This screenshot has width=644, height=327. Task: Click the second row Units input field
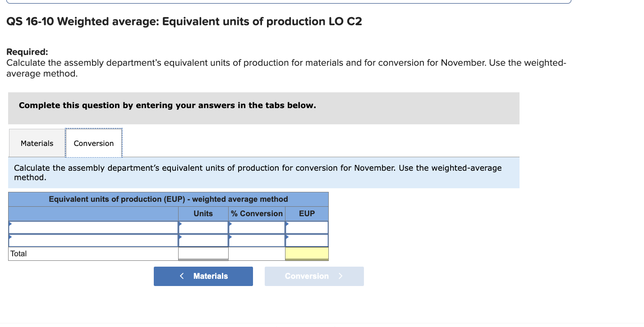point(205,240)
